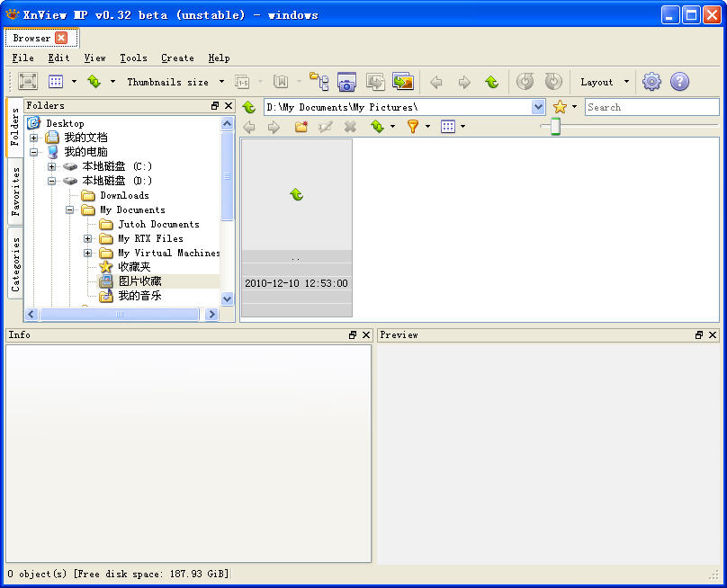The image size is (727, 588).
Task: Click the Thumbnails size button
Action: 167,82
